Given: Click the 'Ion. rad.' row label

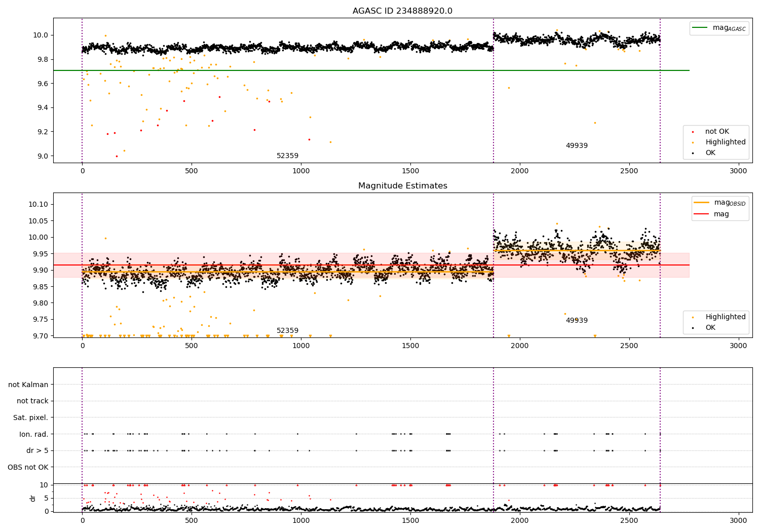Looking at the screenshot, I should coord(34,434).
